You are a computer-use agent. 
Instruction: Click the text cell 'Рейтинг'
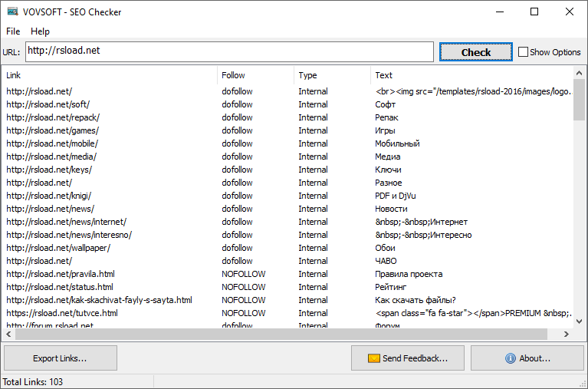click(x=391, y=287)
